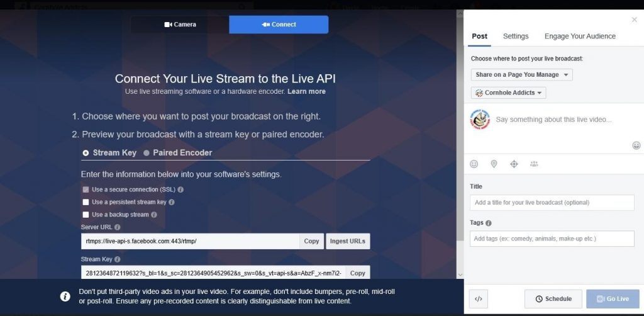Click the info icon in bottom notice
The height and width of the screenshot is (316, 644).
pos(65,296)
